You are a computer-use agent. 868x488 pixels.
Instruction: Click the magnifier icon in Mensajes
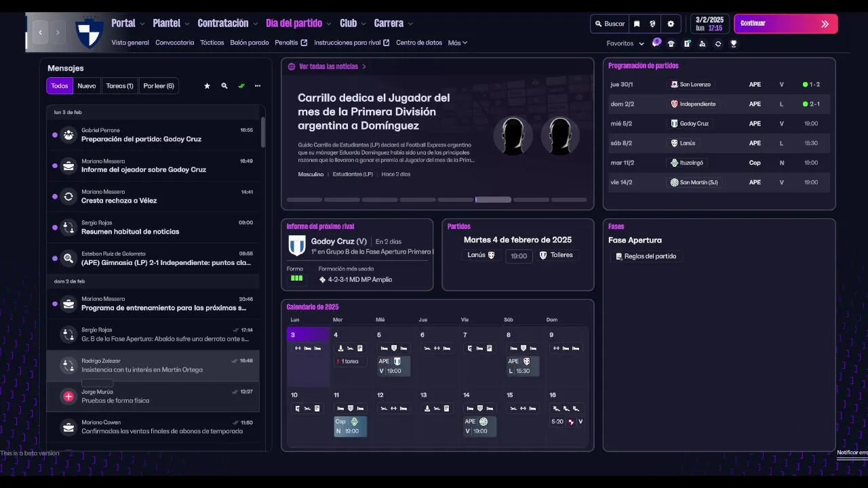click(x=224, y=86)
